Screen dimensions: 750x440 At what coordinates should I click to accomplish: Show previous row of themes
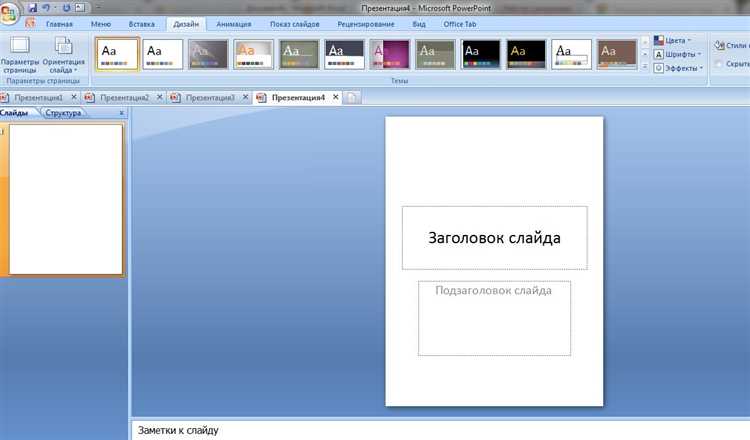pos(645,42)
